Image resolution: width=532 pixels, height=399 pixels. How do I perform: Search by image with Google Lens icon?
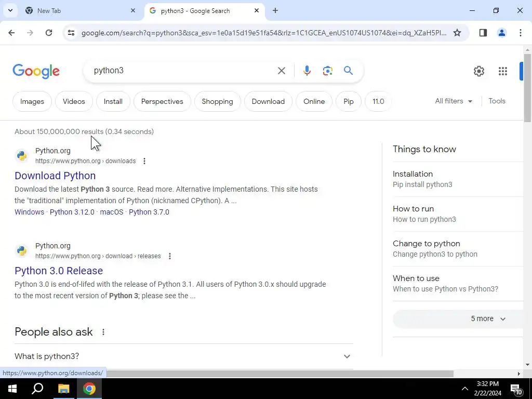click(x=327, y=71)
